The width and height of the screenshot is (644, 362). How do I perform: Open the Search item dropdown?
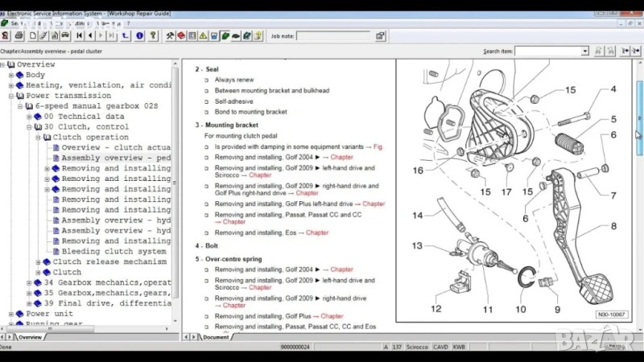point(585,51)
